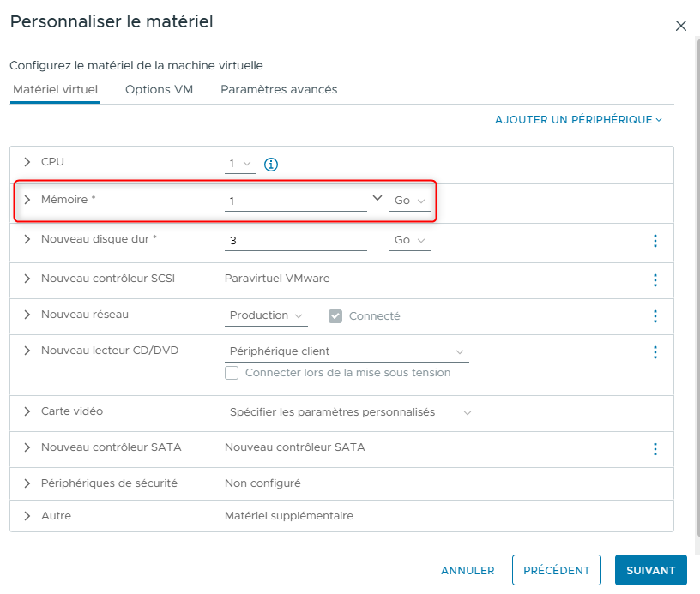Open the Nouveau contrôleur SCSI options menu

(655, 280)
